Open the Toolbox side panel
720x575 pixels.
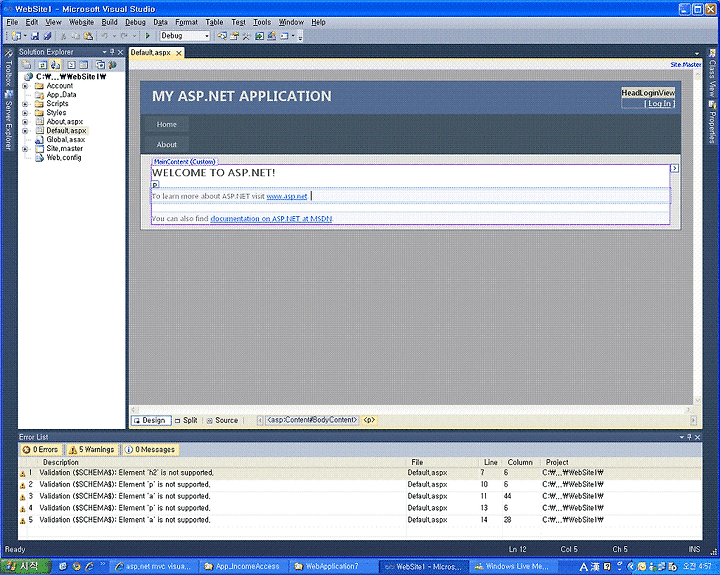point(8,68)
